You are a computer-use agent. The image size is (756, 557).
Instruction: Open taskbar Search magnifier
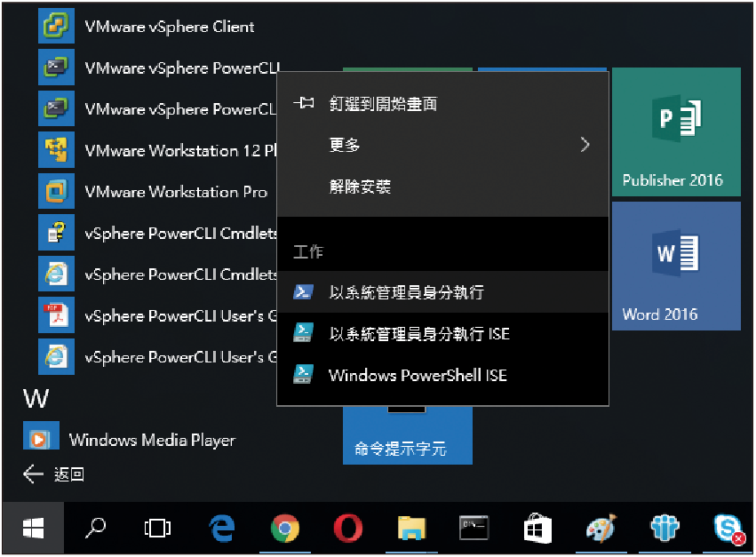click(x=95, y=528)
